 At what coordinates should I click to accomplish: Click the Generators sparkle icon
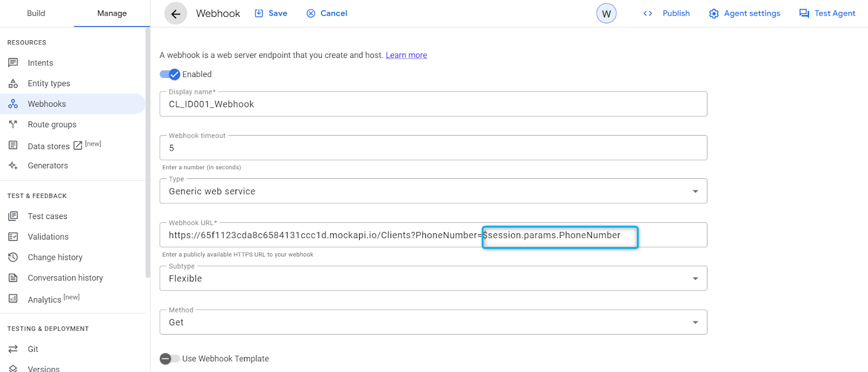[13, 166]
